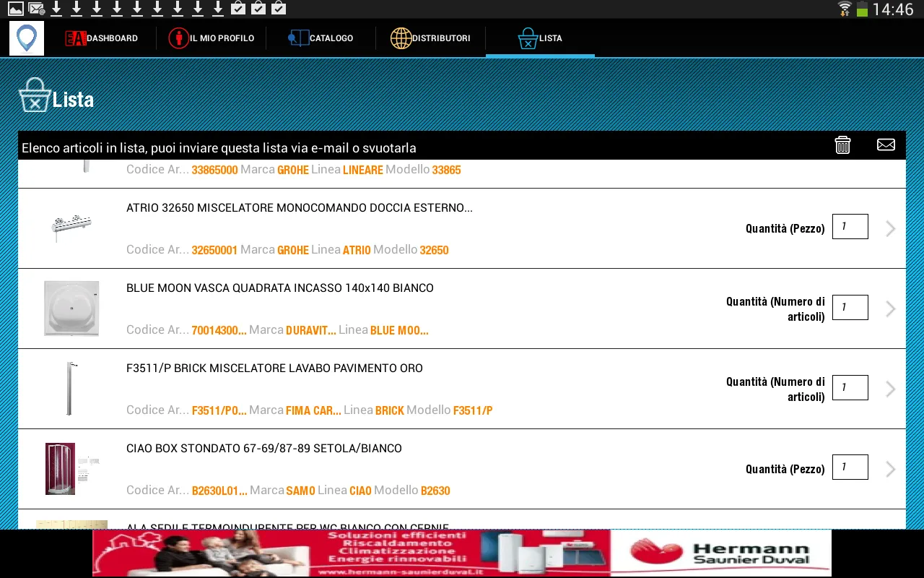This screenshot has height=578, width=924.
Task: Select CIAO BOX STONDATO title
Action: tap(264, 449)
